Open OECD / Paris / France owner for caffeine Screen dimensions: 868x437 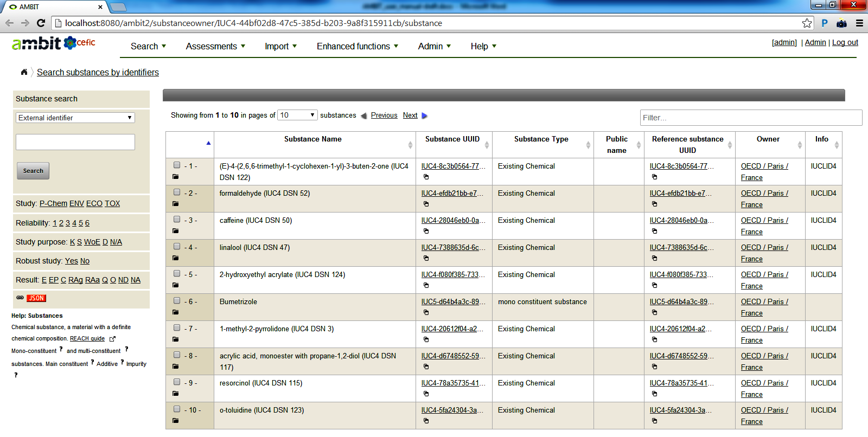click(764, 226)
